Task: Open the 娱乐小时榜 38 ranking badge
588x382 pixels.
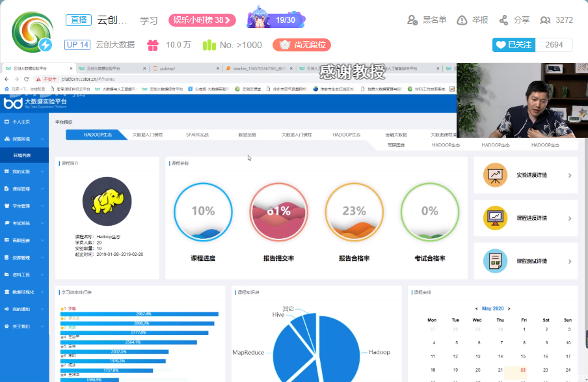Action: (202, 20)
